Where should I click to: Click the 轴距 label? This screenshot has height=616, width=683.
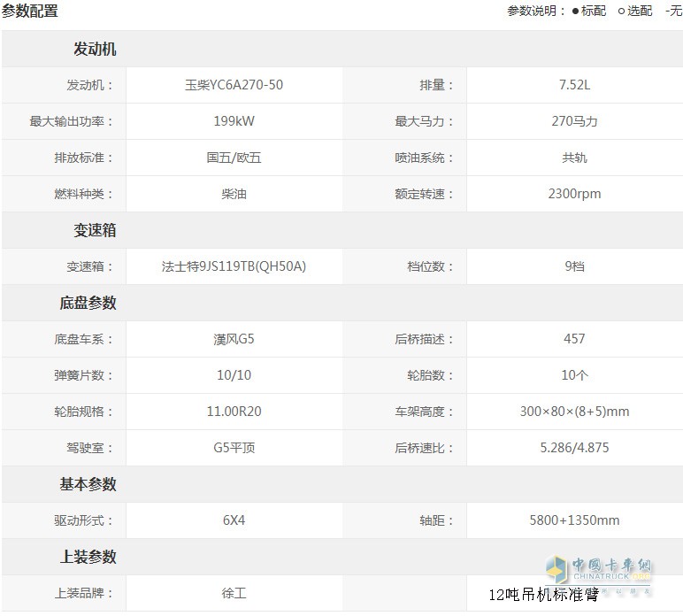pyautogui.click(x=436, y=520)
